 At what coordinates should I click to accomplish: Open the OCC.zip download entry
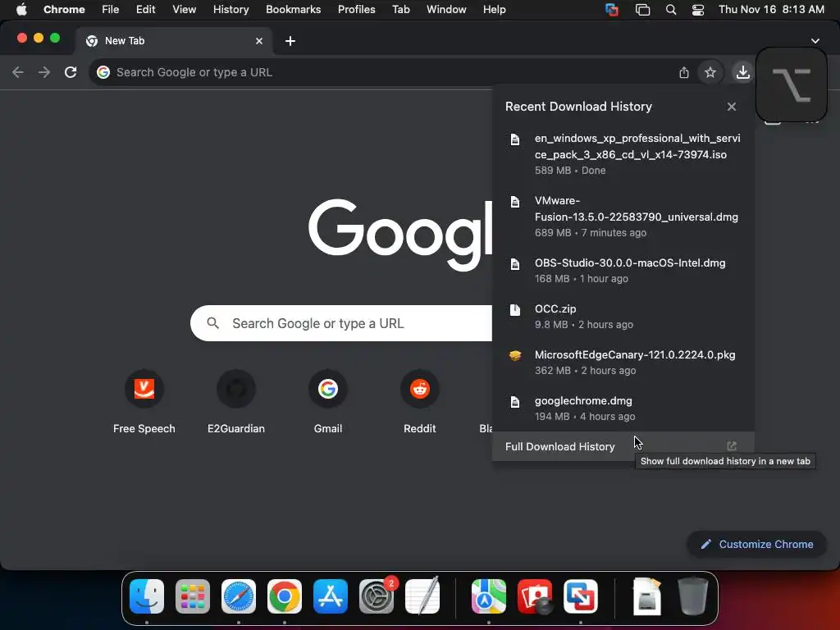(623, 316)
